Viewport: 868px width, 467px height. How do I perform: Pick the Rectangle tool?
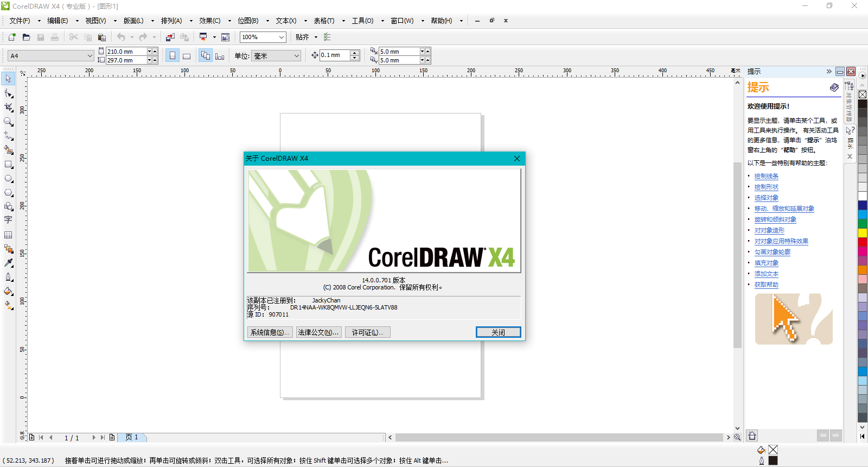8,164
